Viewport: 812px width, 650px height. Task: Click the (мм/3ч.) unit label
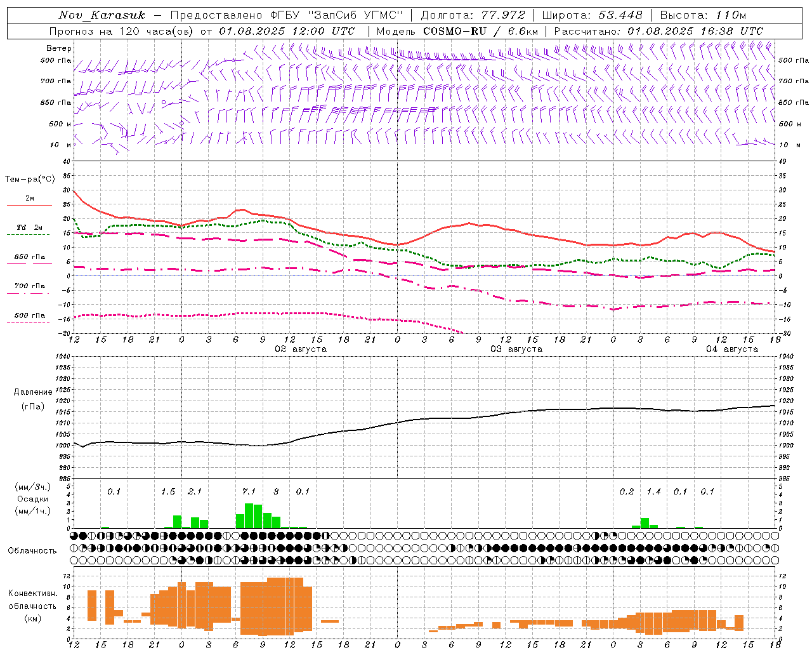(x=32, y=487)
